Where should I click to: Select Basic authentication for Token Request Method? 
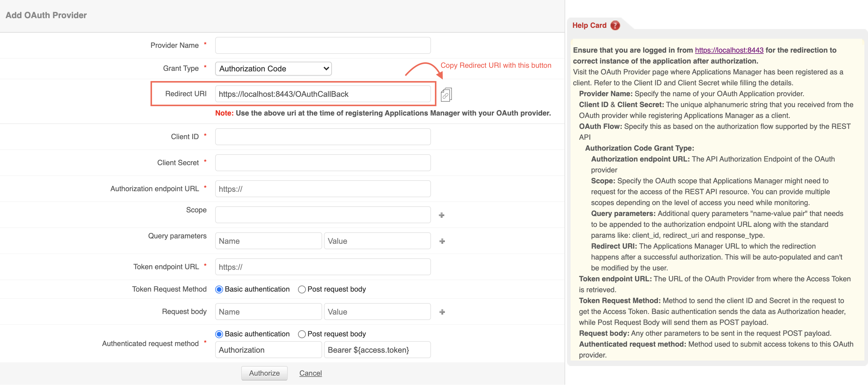(219, 289)
